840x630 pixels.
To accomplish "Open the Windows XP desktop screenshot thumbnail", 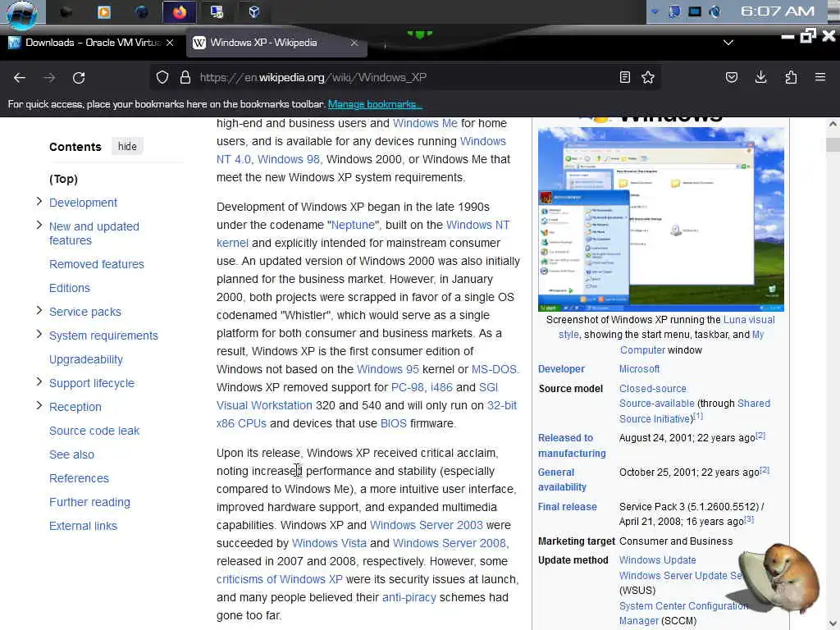I will pos(661,219).
